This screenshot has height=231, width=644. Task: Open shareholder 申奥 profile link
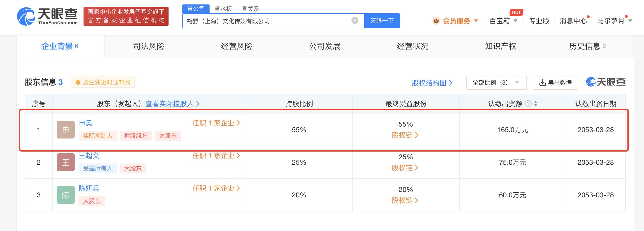tap(86, 123)
